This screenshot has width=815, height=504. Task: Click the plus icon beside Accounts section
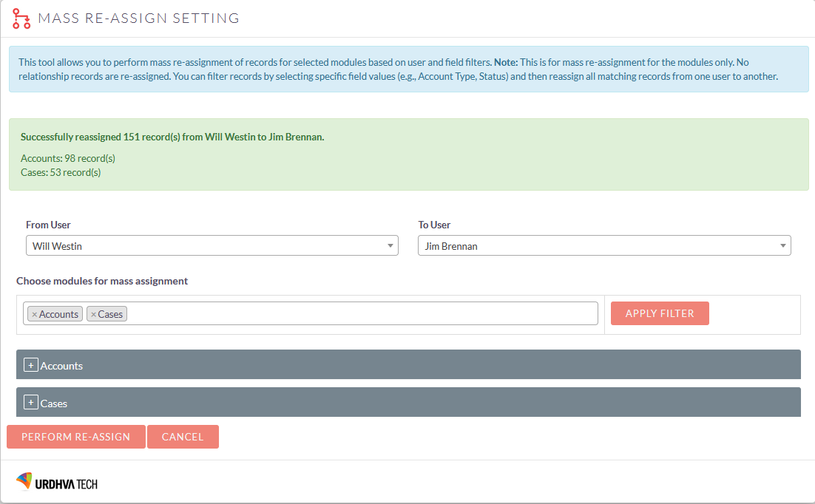pos(30,364)
